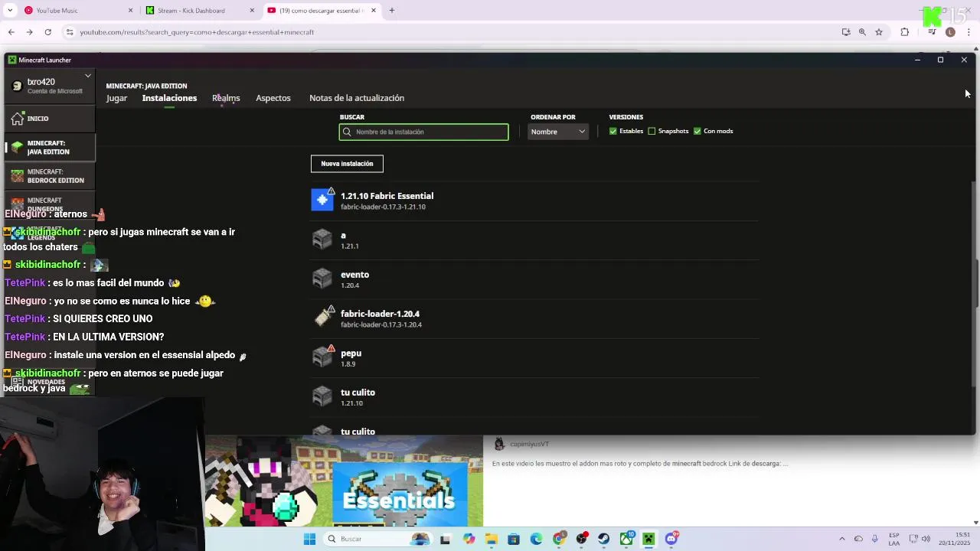Enable the Snapshots checkbox
This screenshot has height=551, width=980.
652,131
